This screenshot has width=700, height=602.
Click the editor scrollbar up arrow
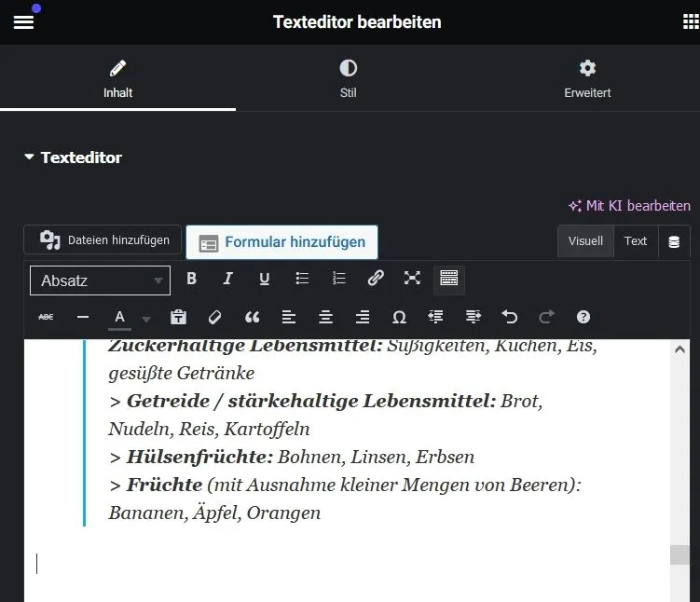point(679,349)
